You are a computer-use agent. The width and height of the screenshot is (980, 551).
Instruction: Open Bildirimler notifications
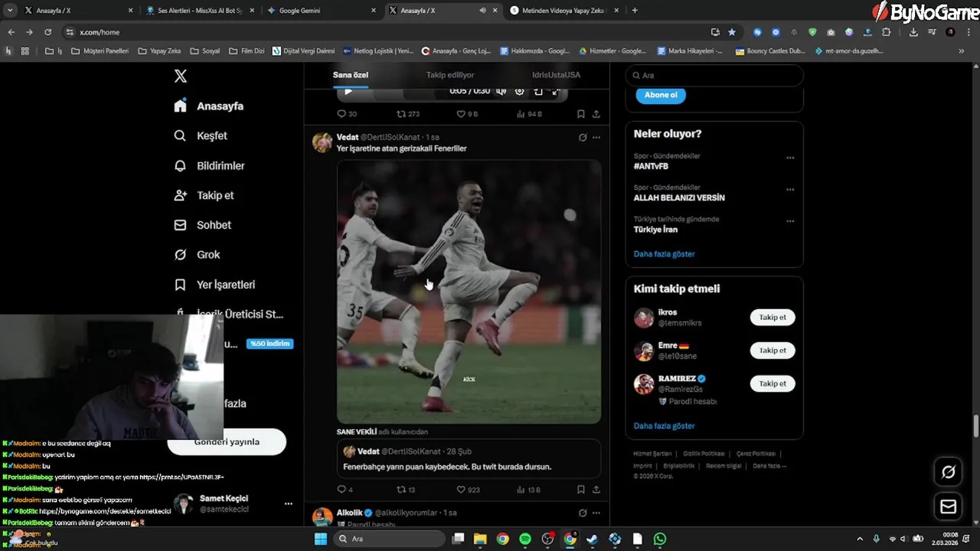[x=209, y=165]
